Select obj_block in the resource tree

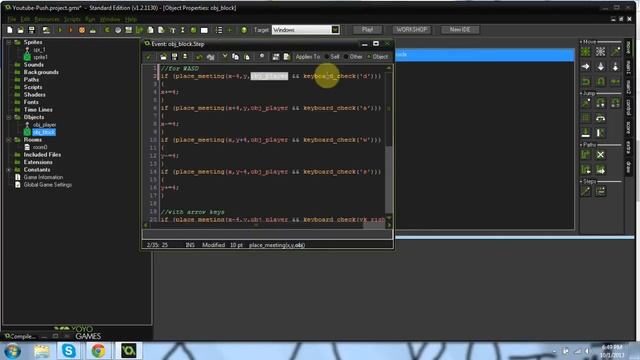44,132
